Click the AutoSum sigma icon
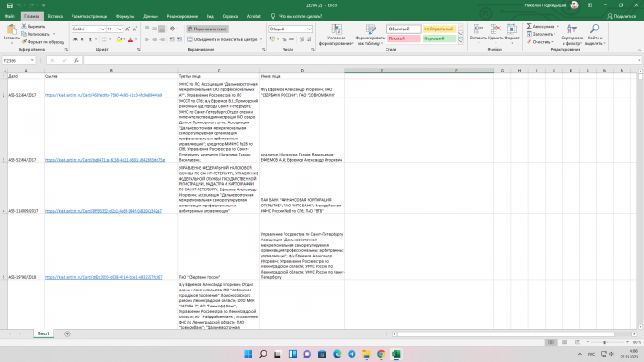This screenshot has height=362, width=644. tap(529, 26)
